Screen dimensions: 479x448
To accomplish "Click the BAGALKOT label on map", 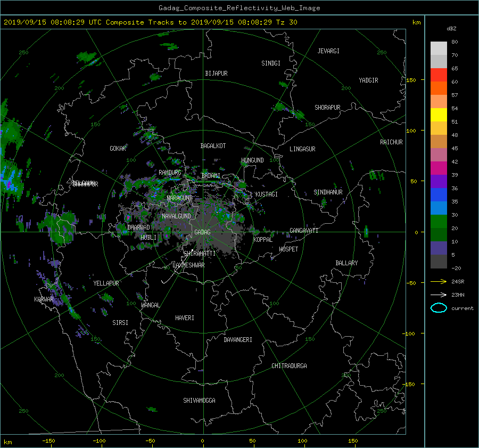I will (x=213, y=146).
